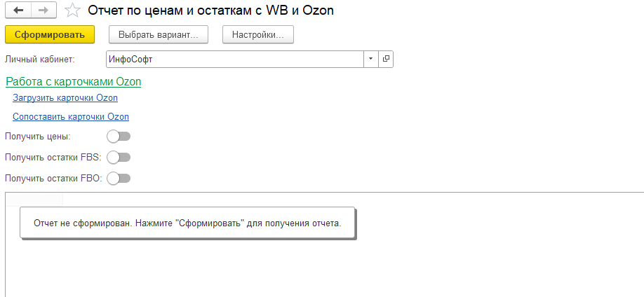Open Работа с карточками Ozon section
The height and width of the screenshot is (297, 644).
pos(74,82)
